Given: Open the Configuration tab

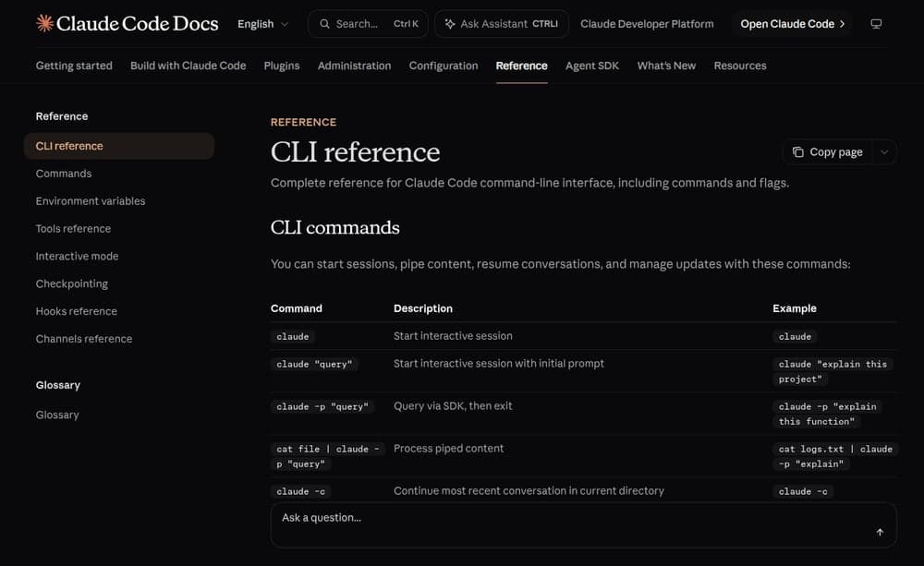Looking at the screenshot, I should tap(444, 66).
